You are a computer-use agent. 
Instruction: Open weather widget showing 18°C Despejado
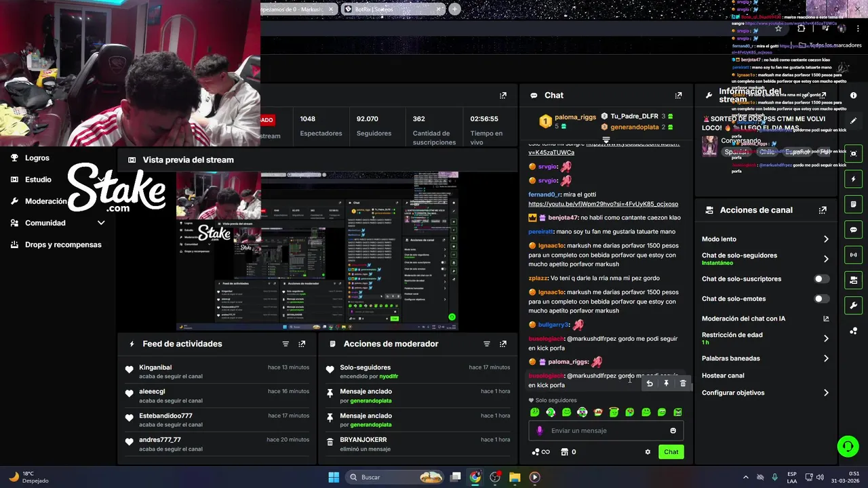coord(28,477)
